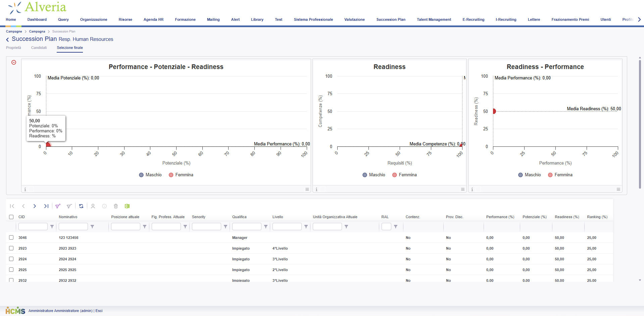Click the remove filter funnel icon
Screen dimensions: 644x316
69,206
